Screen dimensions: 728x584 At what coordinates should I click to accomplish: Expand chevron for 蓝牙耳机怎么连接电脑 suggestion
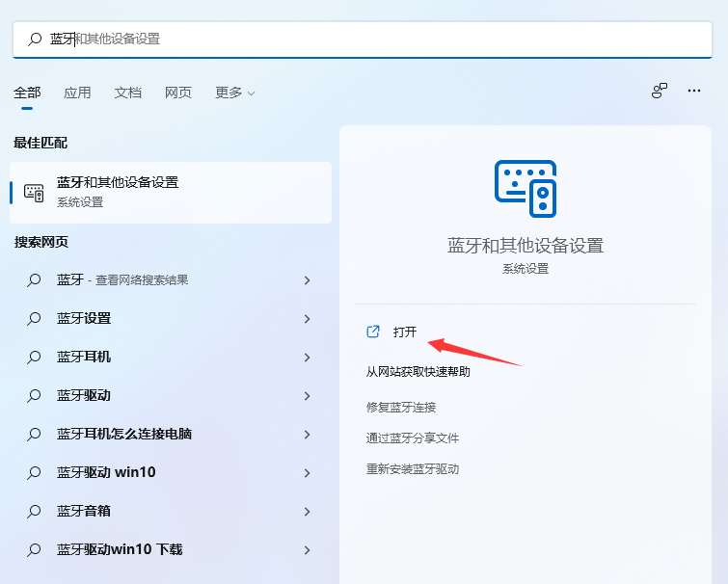(307, 435)
